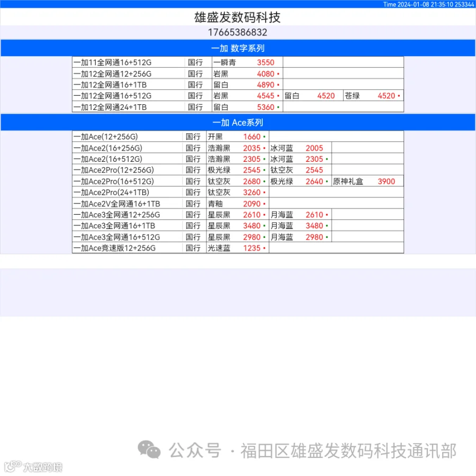Select the model 一加Ace2(16+256G)

point(108,148)
